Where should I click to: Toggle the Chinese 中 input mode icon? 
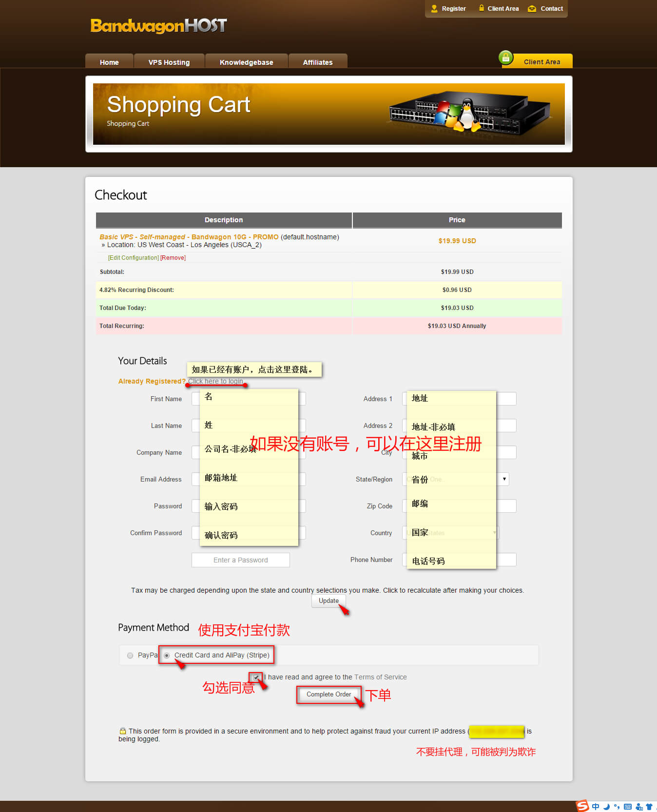pos(596,807)
